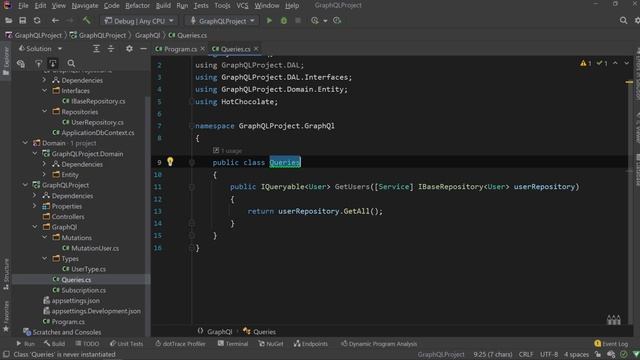Open the Terminal tool window
The height and width of the screenshot is (360, 640).
(x=233, y=344)
